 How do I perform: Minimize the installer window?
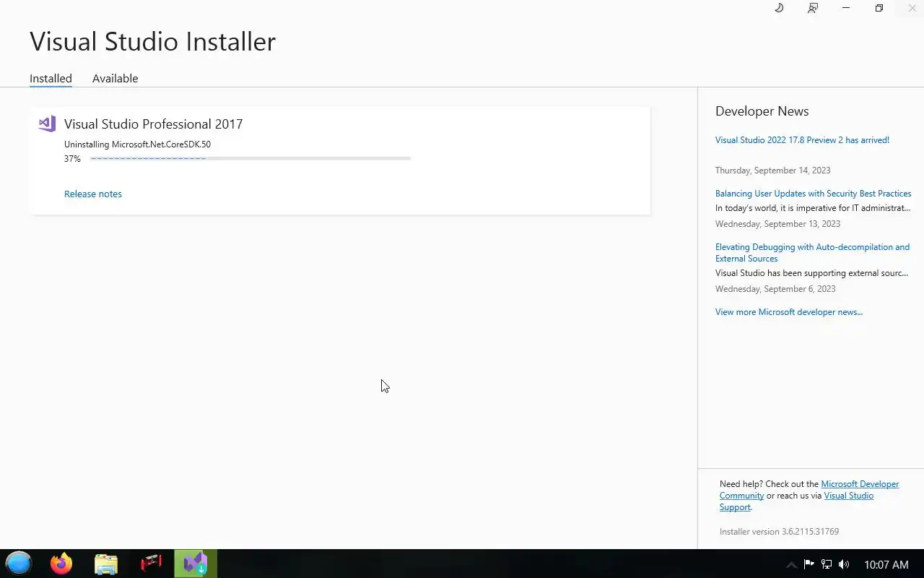point(846,8)
